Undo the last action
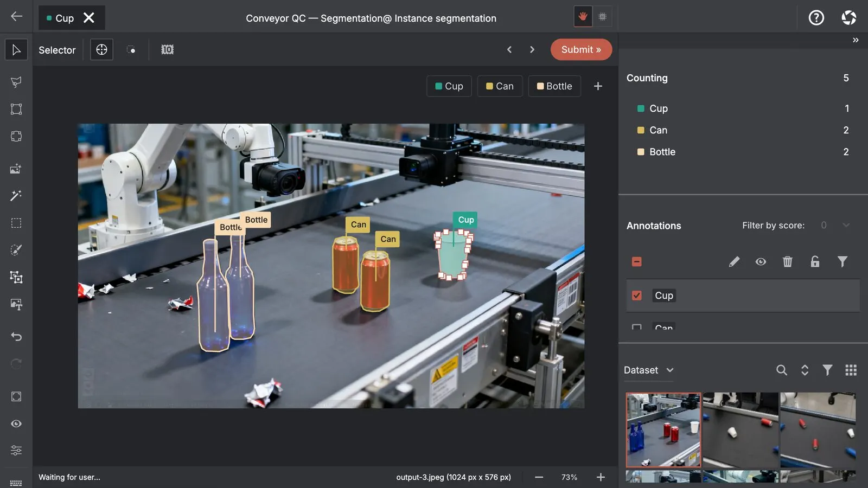The width and height of the screenshot is (868, 488). coord(16,337)
